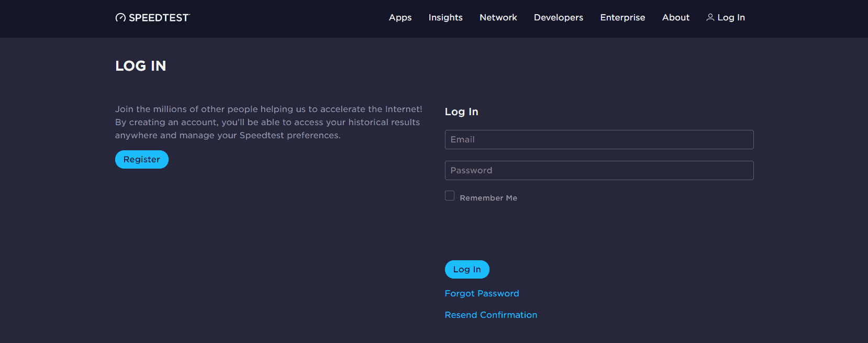868x343 pixels.
Task: Click the Register button
Action: (x=142, y=160)
